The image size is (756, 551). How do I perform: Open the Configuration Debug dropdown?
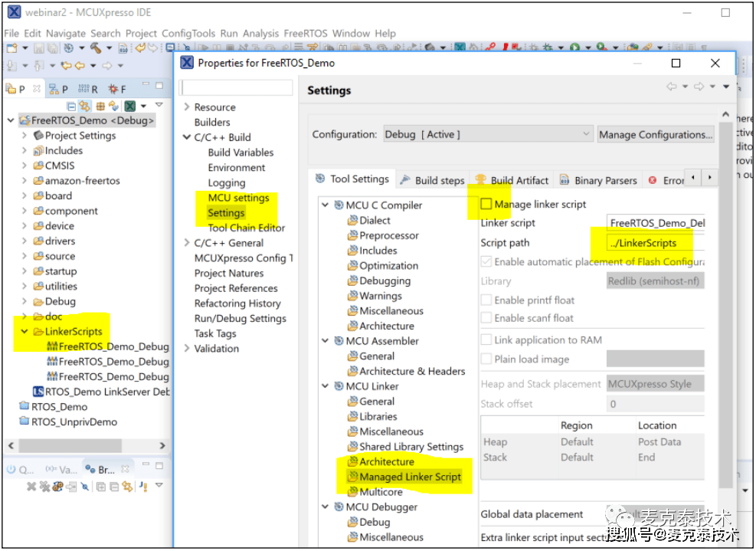(487, 134)
